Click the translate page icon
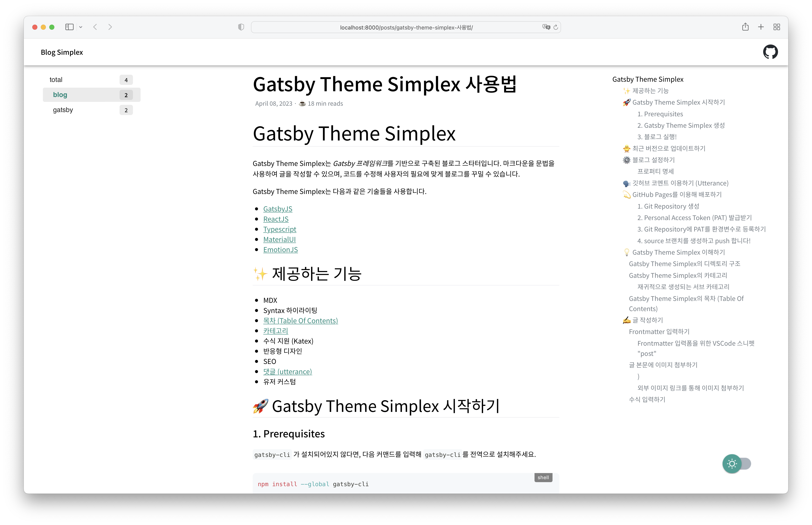This screenshot has width=812, height=525. [546, 27]
